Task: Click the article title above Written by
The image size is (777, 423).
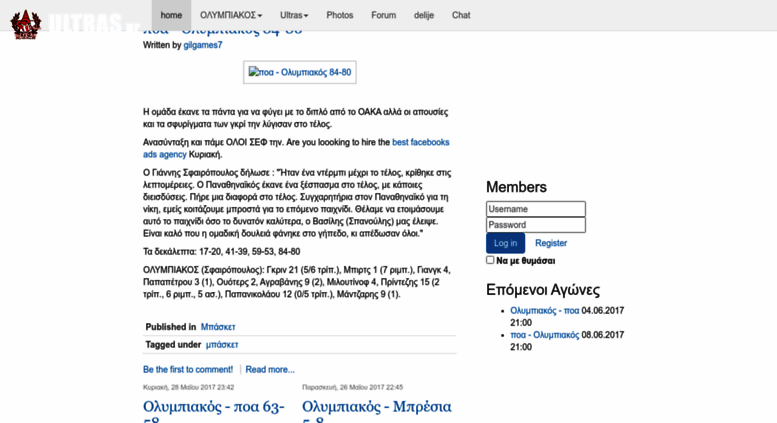Action: coord(222,33)
